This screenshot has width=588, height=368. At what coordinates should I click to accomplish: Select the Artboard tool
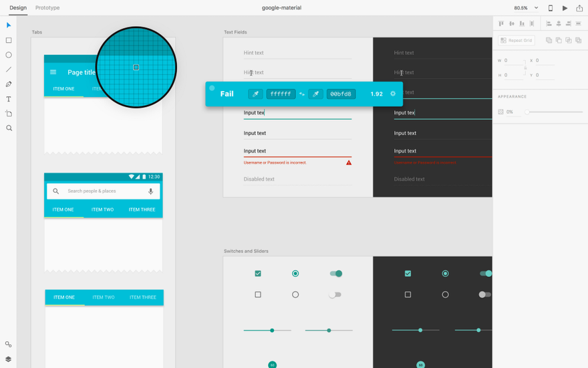[x=9, y=113]
